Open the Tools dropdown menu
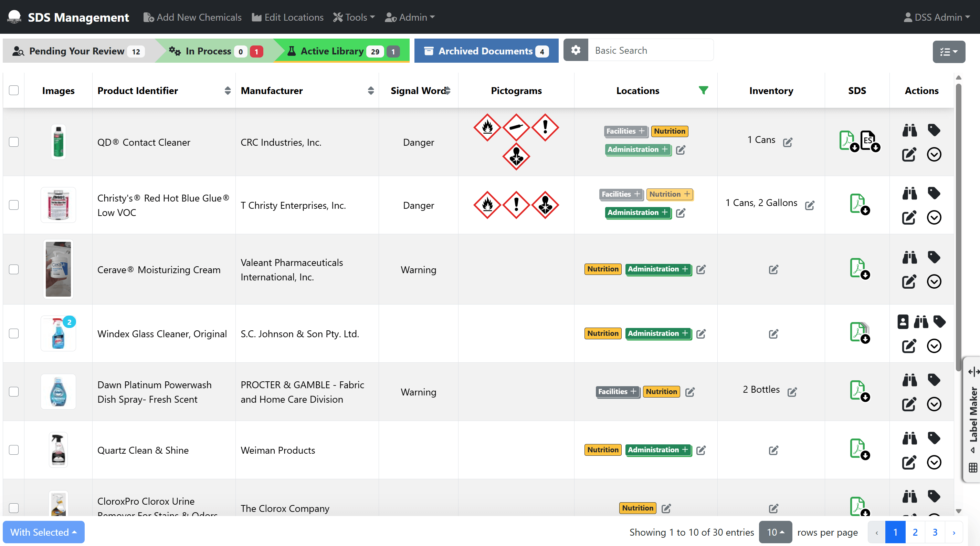The height and width of the screenshot is (546, 980). pyautogui.click(x=354, y=17)
